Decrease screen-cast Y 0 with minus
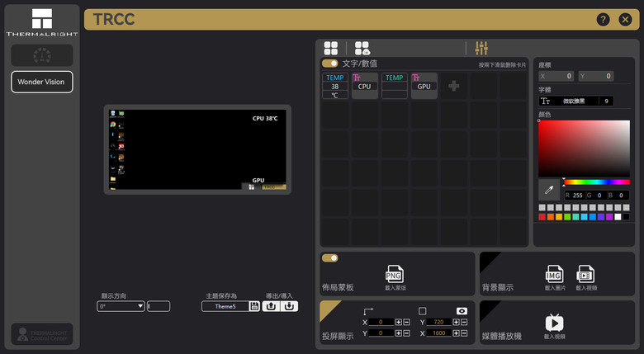Image resolution: width=644 pixels, height=354 pixels. point(406,333)
